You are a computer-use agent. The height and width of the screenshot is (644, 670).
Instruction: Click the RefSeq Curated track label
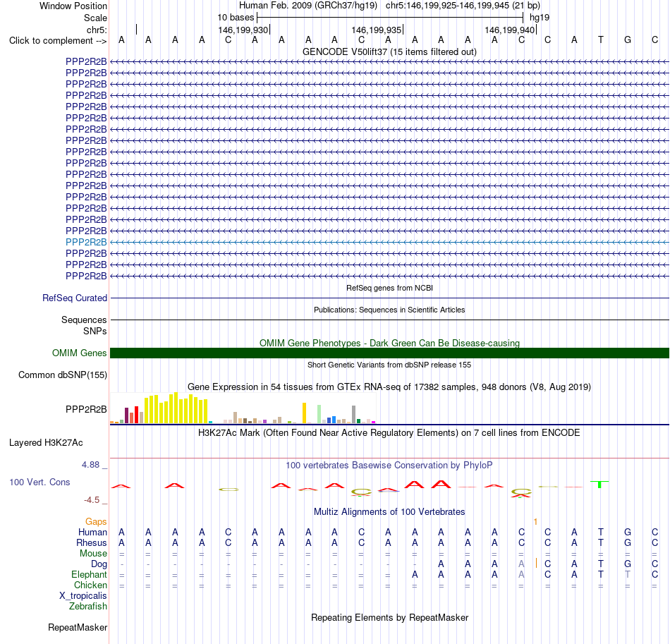74,298
